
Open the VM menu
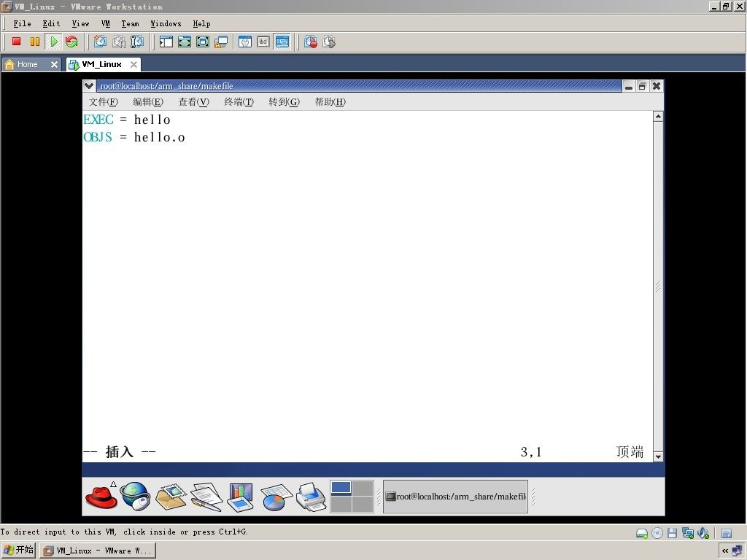(x=105, y=23)
